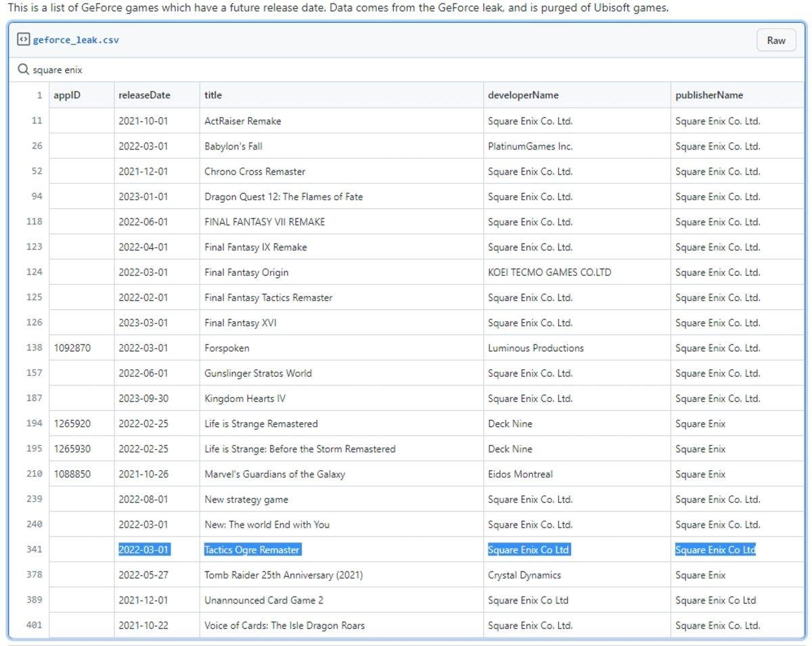
Task: Click the Kingdom Hearts IV title cell
Action: click(x=245, y=398)
